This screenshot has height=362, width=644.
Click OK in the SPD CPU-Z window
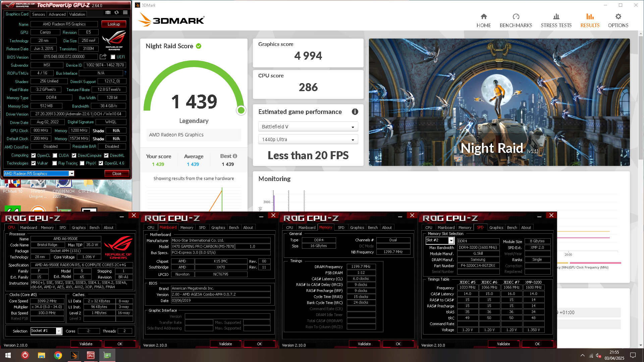pyautogui.click(x=537, y=344)
